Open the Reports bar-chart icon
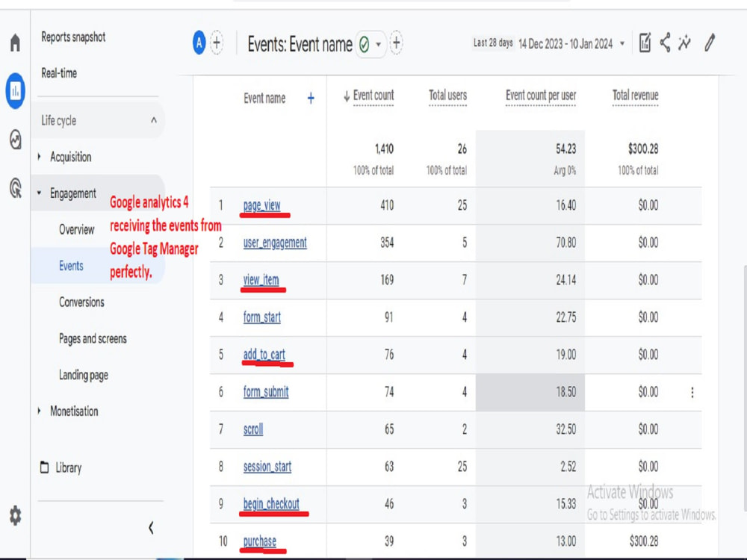747x560 pixels. coord(15,90)
